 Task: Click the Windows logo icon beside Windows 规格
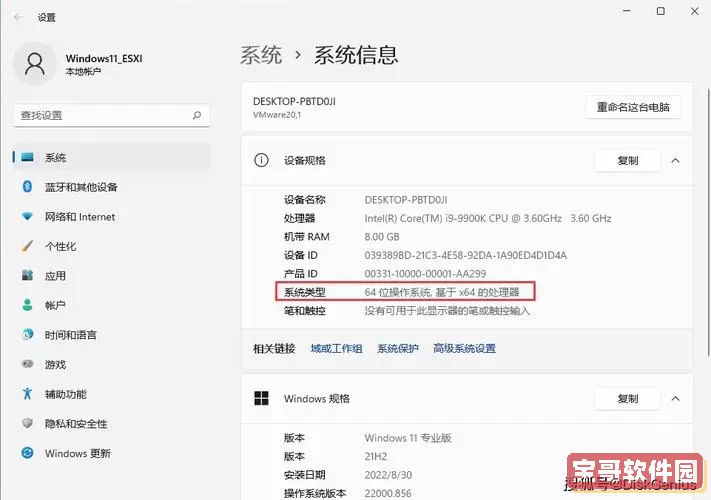pos(261,398)
